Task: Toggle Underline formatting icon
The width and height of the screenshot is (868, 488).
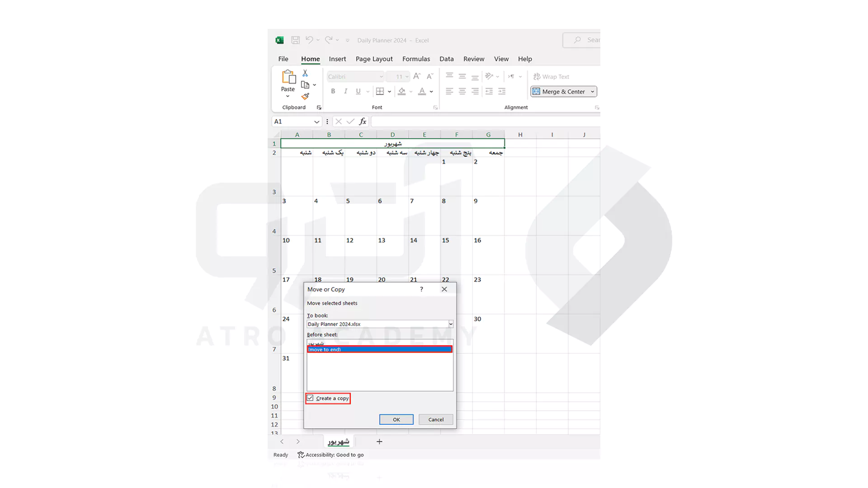Action: tap(358, 91)
